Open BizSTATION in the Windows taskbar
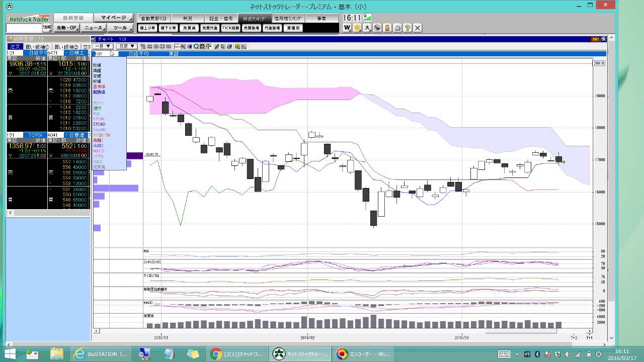 click(102, 354)
